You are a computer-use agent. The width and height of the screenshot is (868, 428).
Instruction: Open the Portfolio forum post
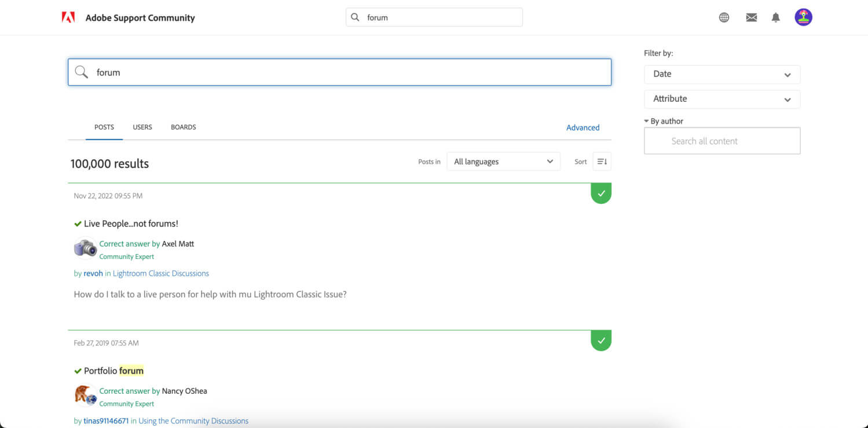click(113, 371)
